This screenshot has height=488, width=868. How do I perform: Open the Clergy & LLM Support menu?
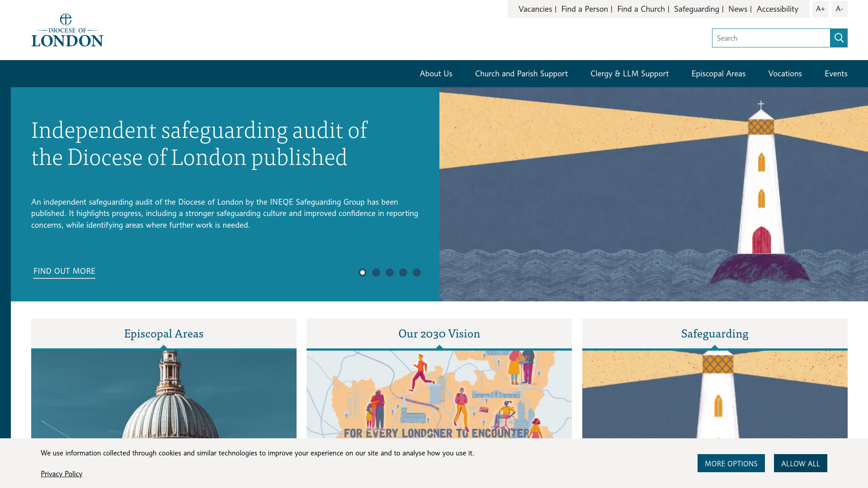click(629, 74)
